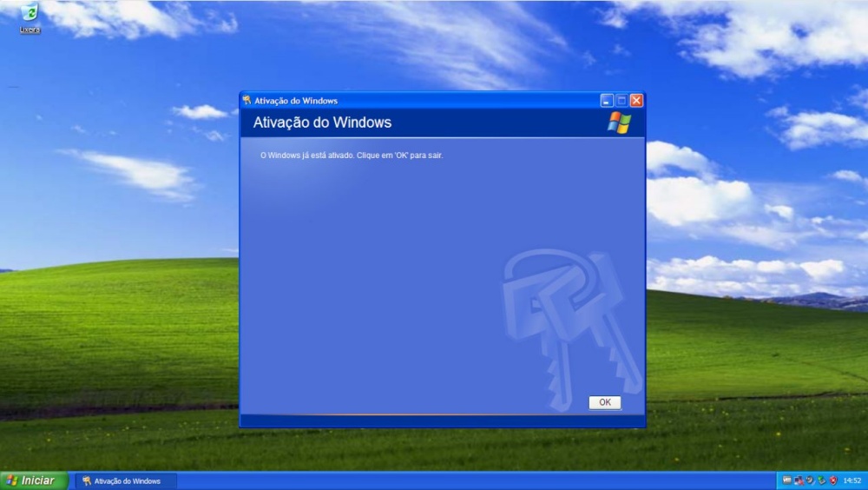Minimize the Ativação do Windows window

pyautogui.click(x=607, y=100)
